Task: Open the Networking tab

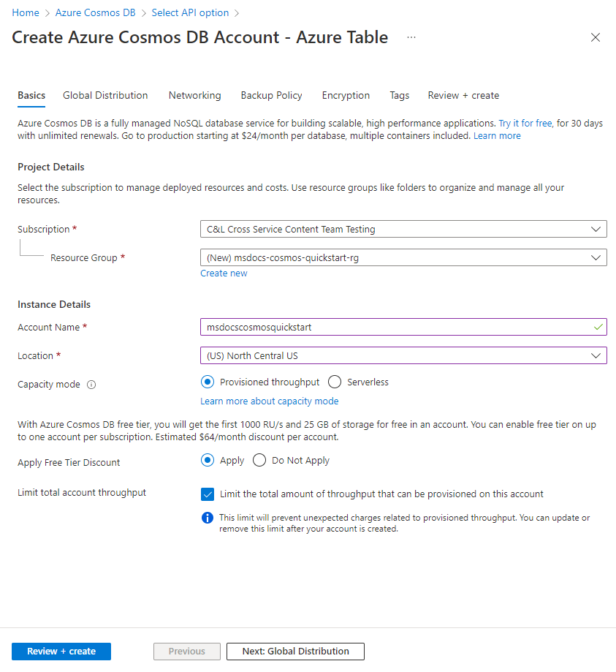Action: 194,96
